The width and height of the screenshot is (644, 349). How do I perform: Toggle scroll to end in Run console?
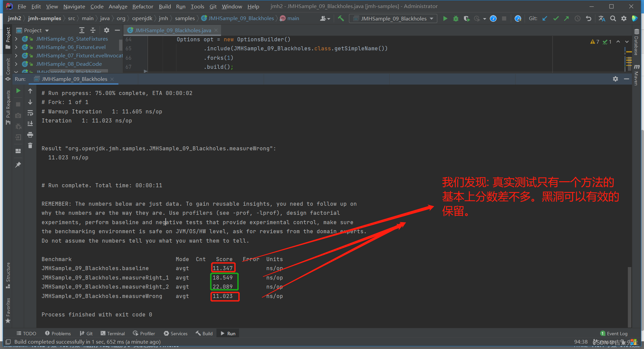pos(30,123)
